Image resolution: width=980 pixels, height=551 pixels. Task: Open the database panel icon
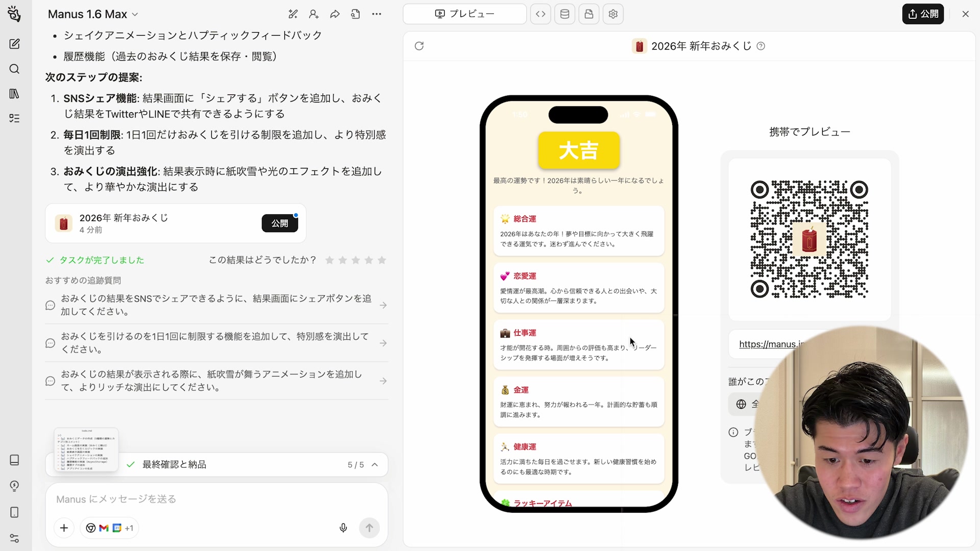pos(565,14)
